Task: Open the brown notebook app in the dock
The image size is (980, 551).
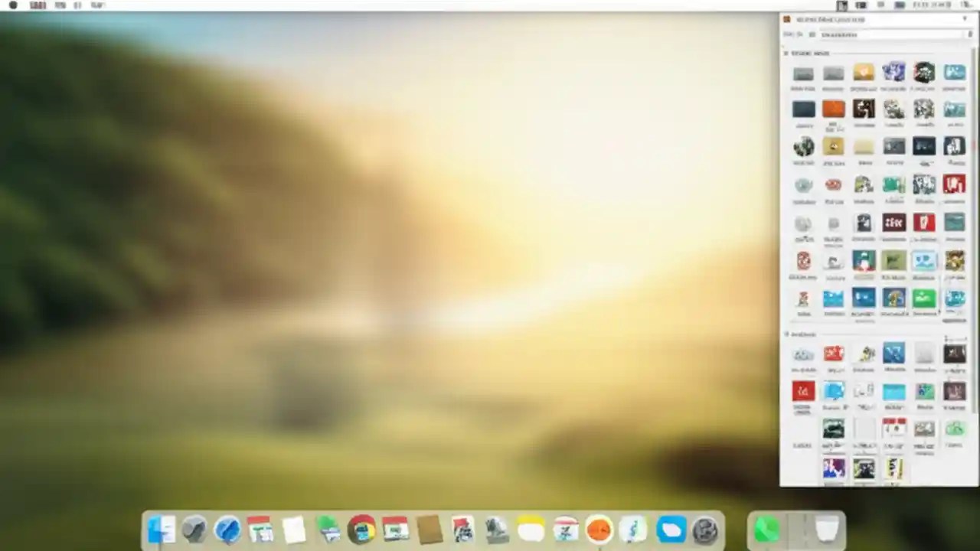Action: [x=429, y=528]
